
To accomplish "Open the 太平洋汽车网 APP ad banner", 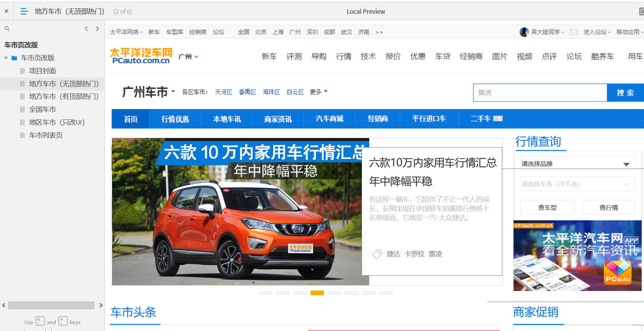I will 577,256.
